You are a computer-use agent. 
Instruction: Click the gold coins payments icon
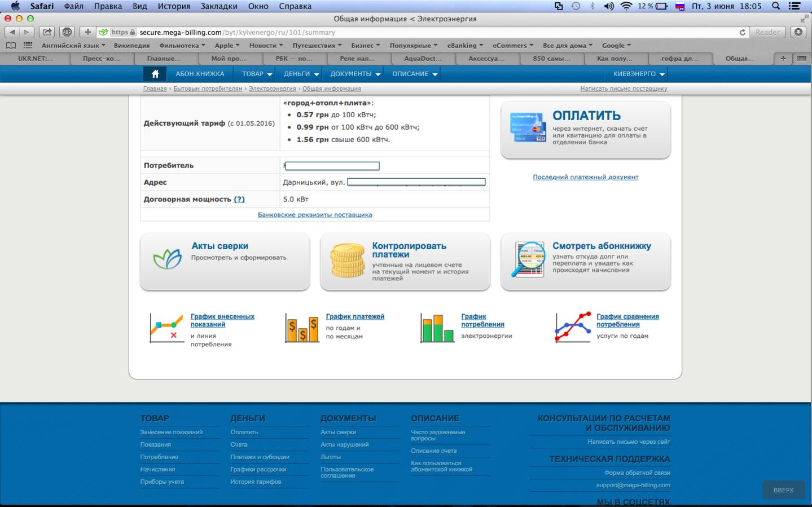pos(348,261)
